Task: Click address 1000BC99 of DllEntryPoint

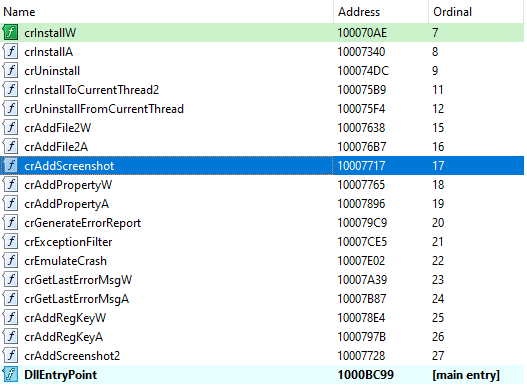Action: [x=365, y=375]
